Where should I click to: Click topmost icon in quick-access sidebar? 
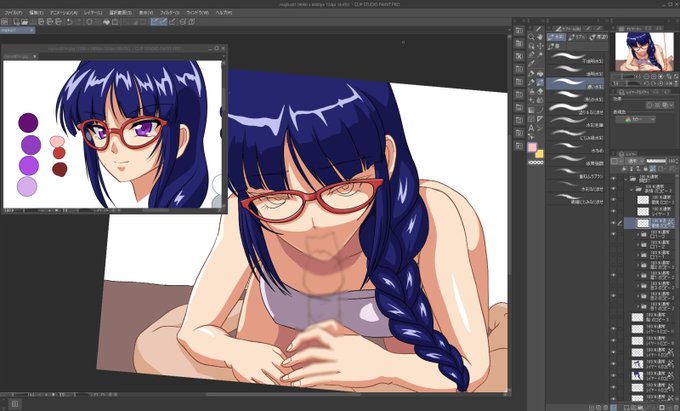click(x=519, y=30)
